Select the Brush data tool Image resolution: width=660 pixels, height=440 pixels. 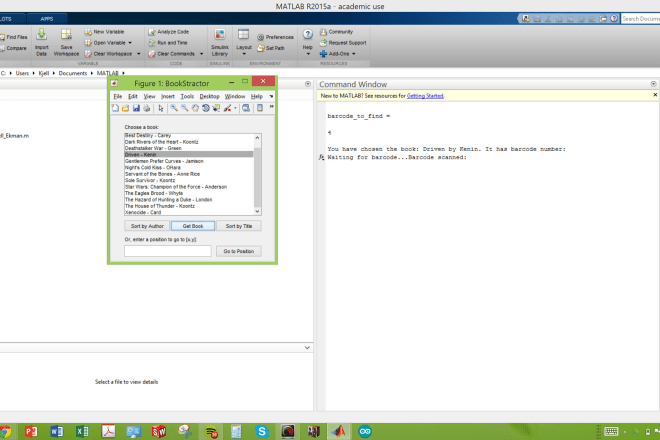tap(227, 108)
